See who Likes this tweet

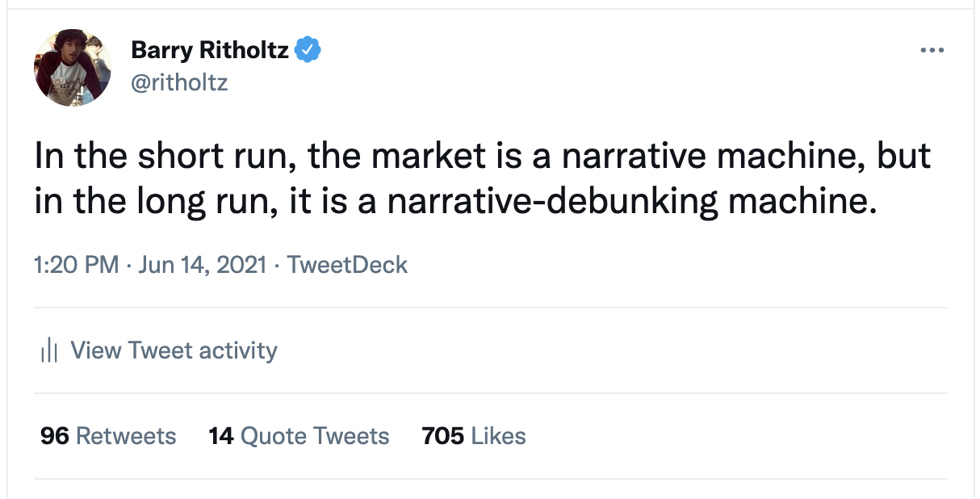tap(498, 436)
